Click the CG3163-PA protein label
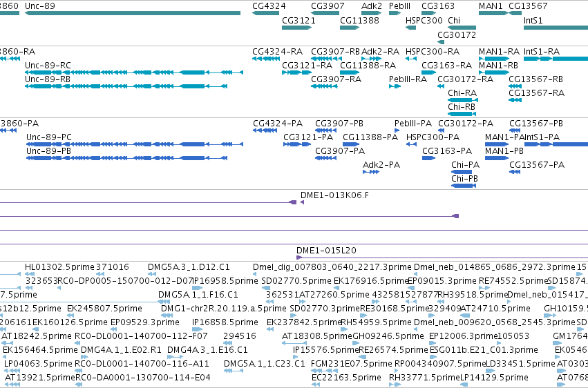The image size is (588, 388). point(447,151)
